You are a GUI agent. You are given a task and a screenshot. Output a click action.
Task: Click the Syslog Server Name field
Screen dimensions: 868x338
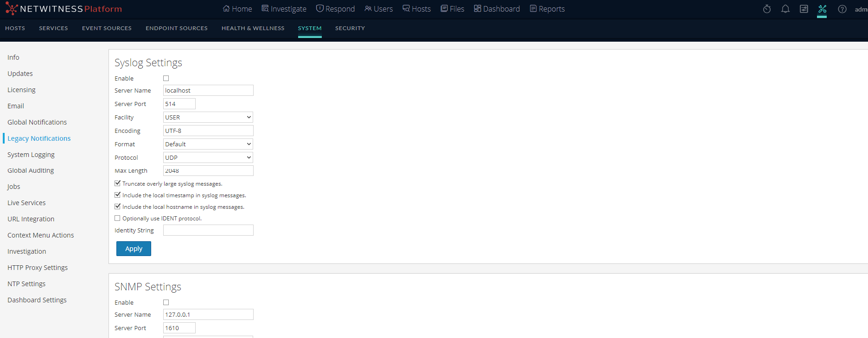coord(208,90)
